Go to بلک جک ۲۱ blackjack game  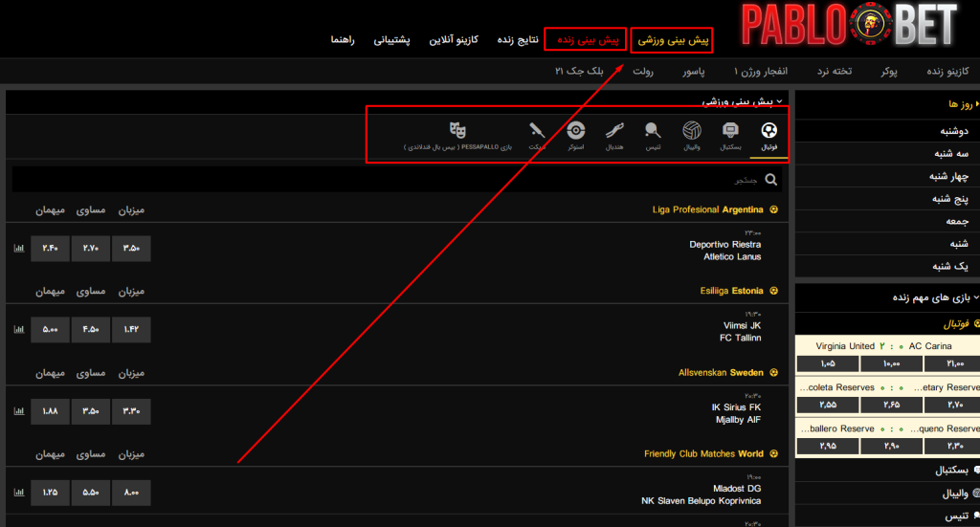click(579, 72)
